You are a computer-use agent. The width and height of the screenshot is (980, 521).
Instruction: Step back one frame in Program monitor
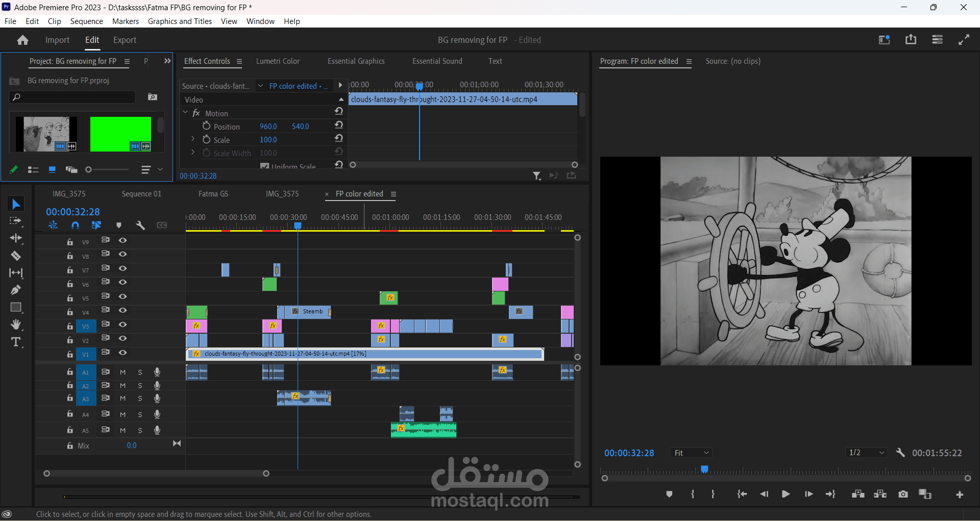(764, 494)
